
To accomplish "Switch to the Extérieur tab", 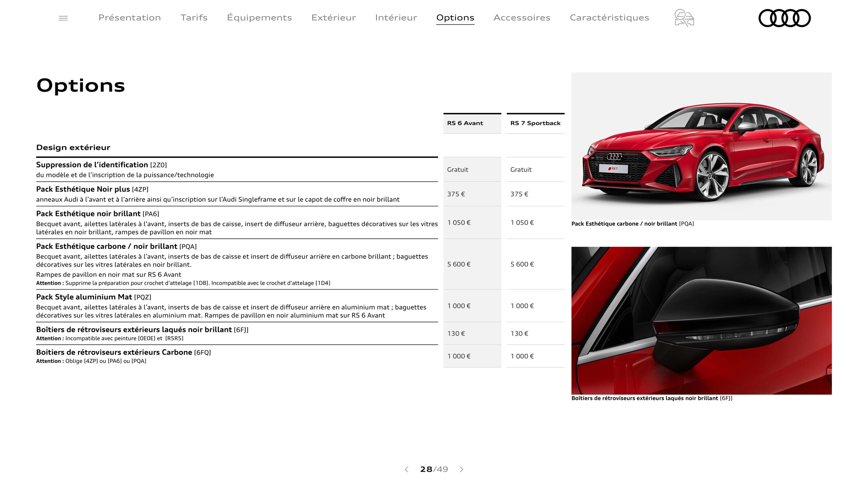I will [x=333, y=17].
